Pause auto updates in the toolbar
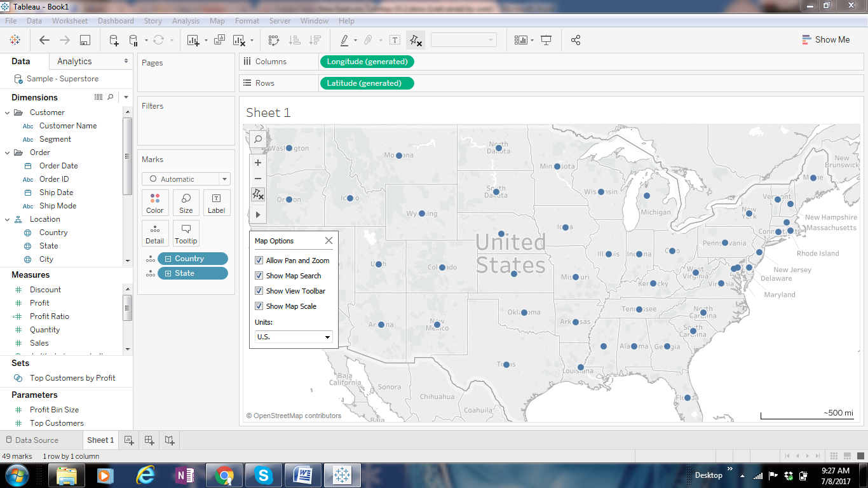868x488 pixels. click(133, 40)
